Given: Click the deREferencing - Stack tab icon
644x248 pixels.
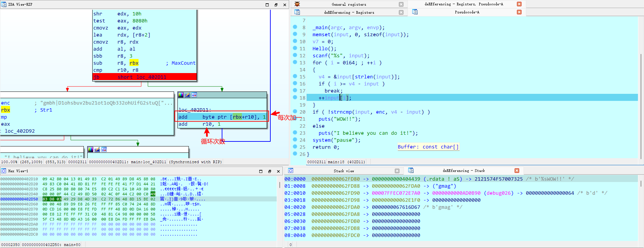Looking at the screenshot, I should pyautogui.click(x=411, y=170).
